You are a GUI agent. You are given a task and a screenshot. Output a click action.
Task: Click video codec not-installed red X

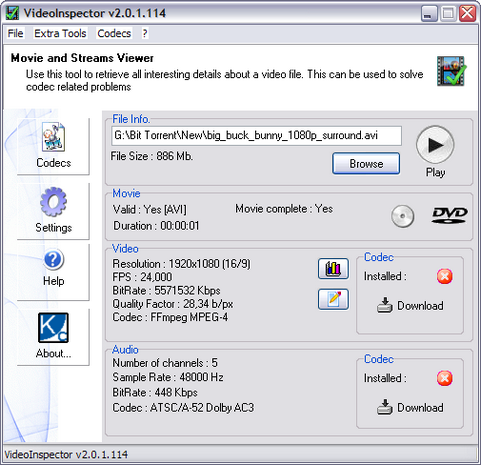point(445,276)
